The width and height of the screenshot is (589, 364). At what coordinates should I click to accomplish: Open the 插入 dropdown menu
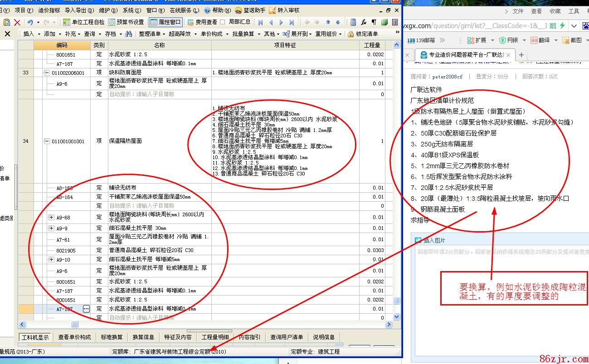[31, 34]
